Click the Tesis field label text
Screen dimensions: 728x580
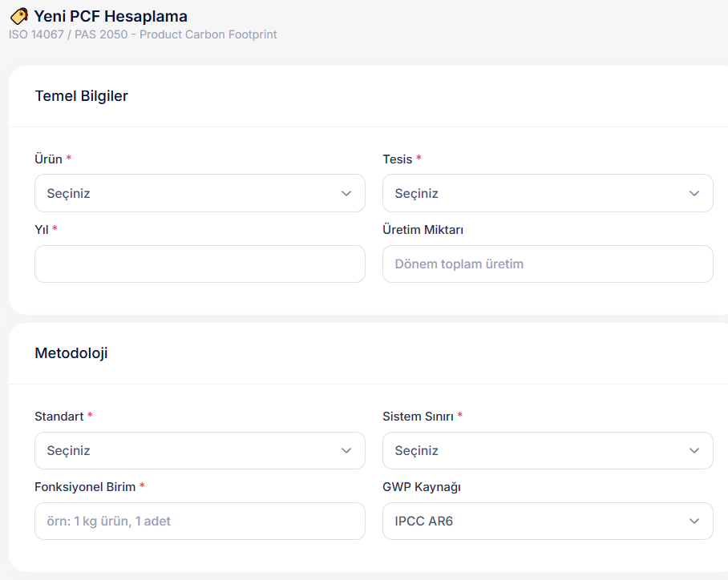[397, 159]
